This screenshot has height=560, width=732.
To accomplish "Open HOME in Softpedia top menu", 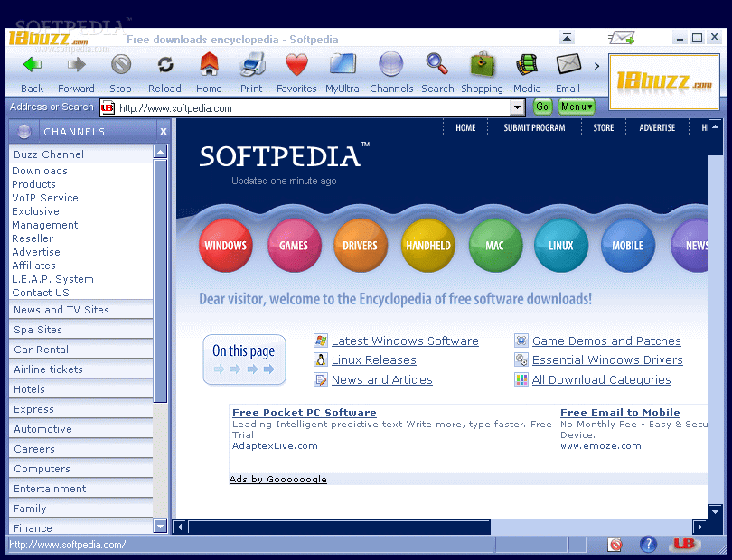I will click(x=465, y=128).
